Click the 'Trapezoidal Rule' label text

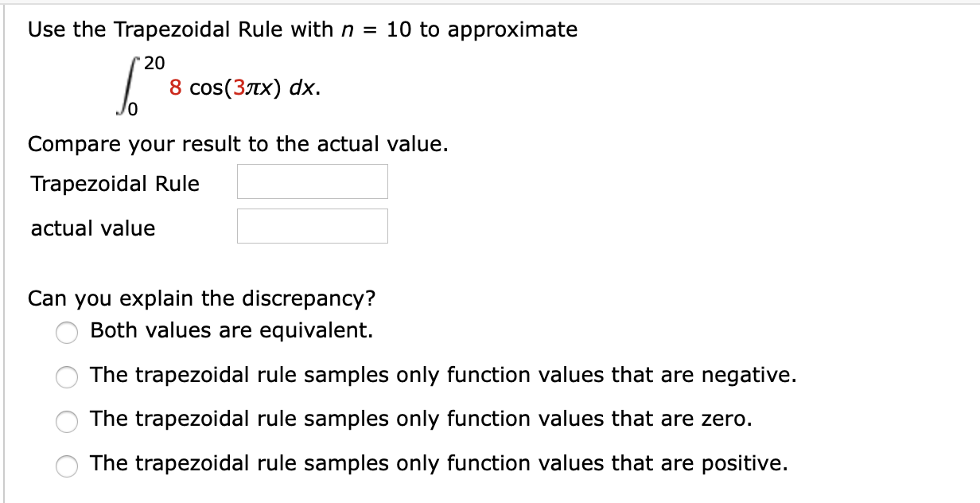click(115, 184)
